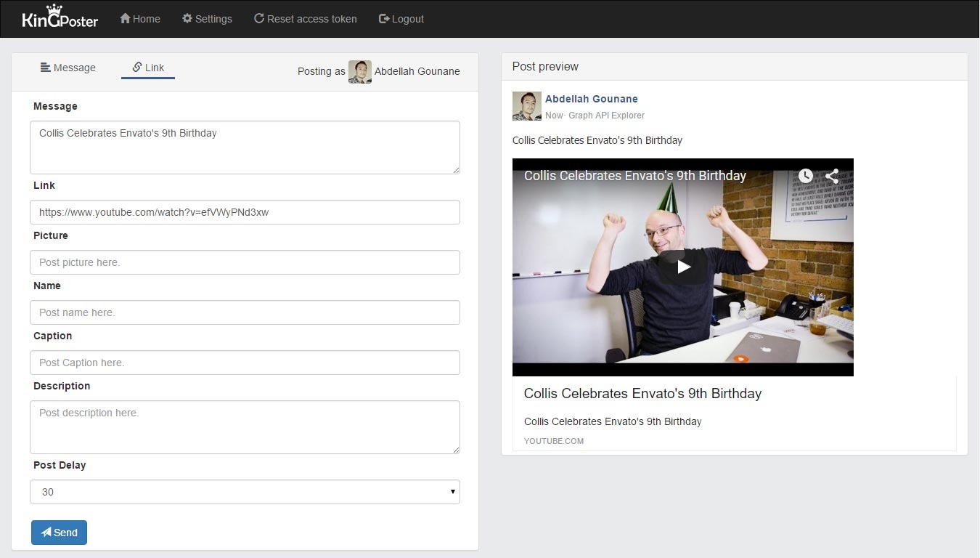Select Logout in the navbar

(401, 19)
